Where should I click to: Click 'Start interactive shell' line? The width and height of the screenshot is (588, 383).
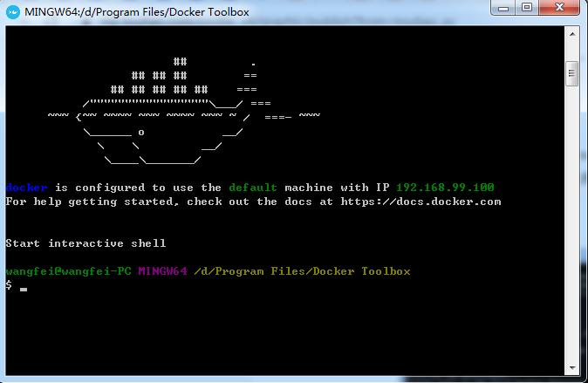tap(85, 243)
